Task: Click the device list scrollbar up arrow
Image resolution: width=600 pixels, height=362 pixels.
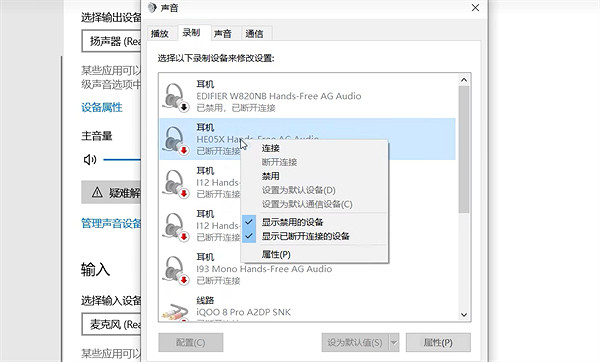Action: [x=464, y=80]
